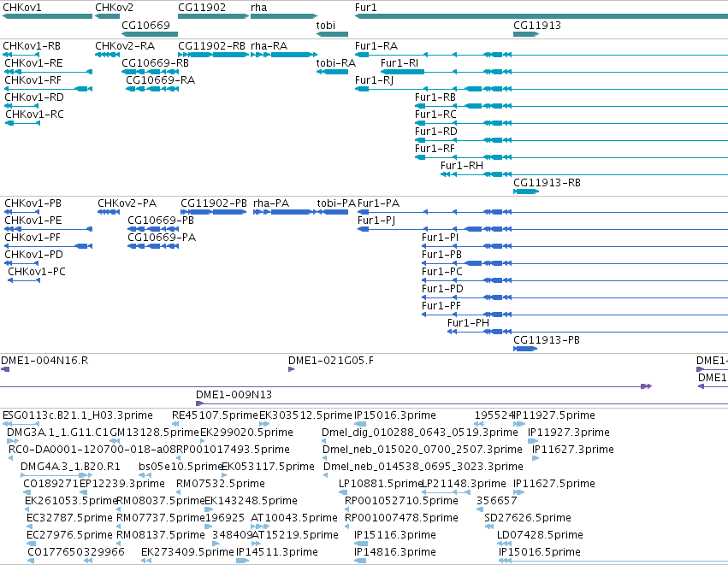Click the tobi-PA protein label
Viewport: 728px width, 565px height.
pyautogui.click(x=336, y=203)
